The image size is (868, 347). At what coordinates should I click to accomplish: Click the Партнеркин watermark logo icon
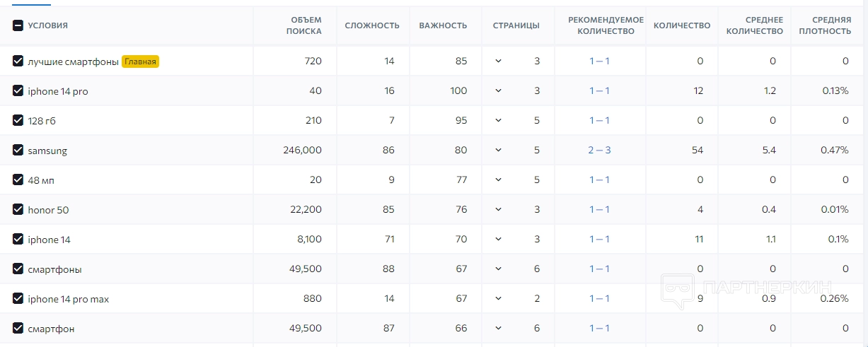(678, 291)
